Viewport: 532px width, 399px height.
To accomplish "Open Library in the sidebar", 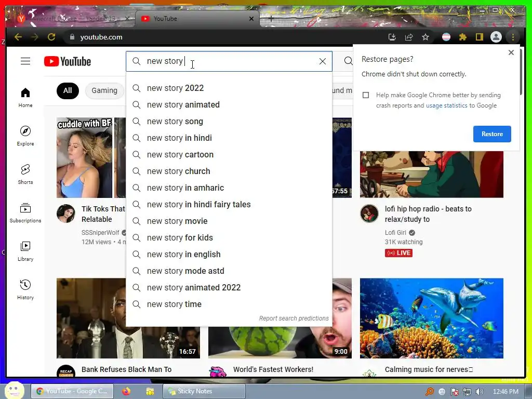I will coord(25,251).
